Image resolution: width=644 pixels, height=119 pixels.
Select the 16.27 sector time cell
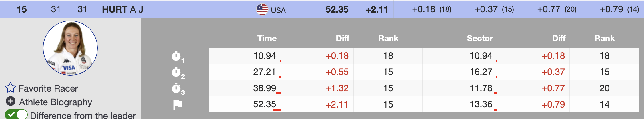click(481, 72)
